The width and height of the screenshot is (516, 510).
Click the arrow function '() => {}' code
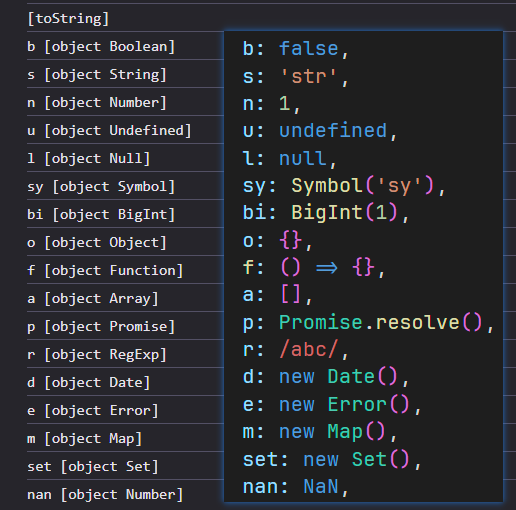328,267
